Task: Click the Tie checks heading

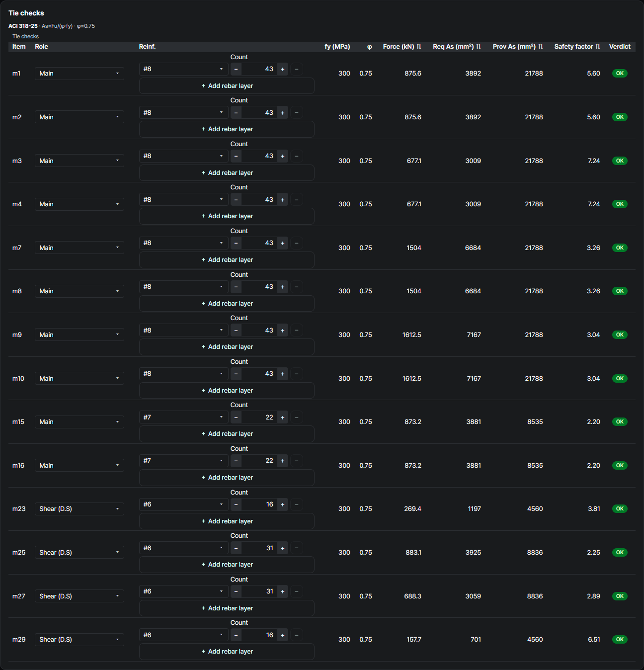Action: (x=26, y=13)
